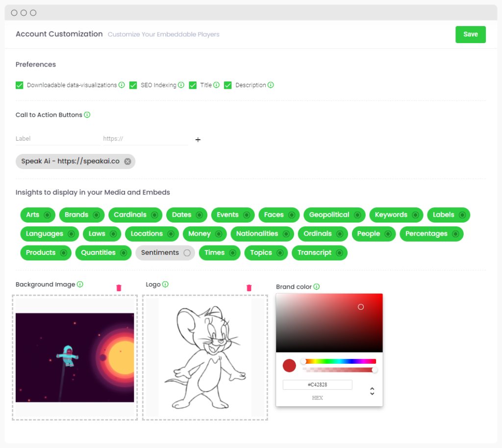Disable the Description checkbox
The width and height of the screenshot is (502, 448).
[228, 85]
